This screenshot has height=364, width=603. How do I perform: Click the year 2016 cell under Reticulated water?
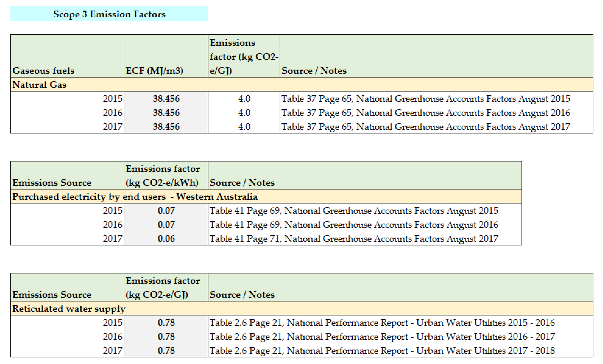112,337
